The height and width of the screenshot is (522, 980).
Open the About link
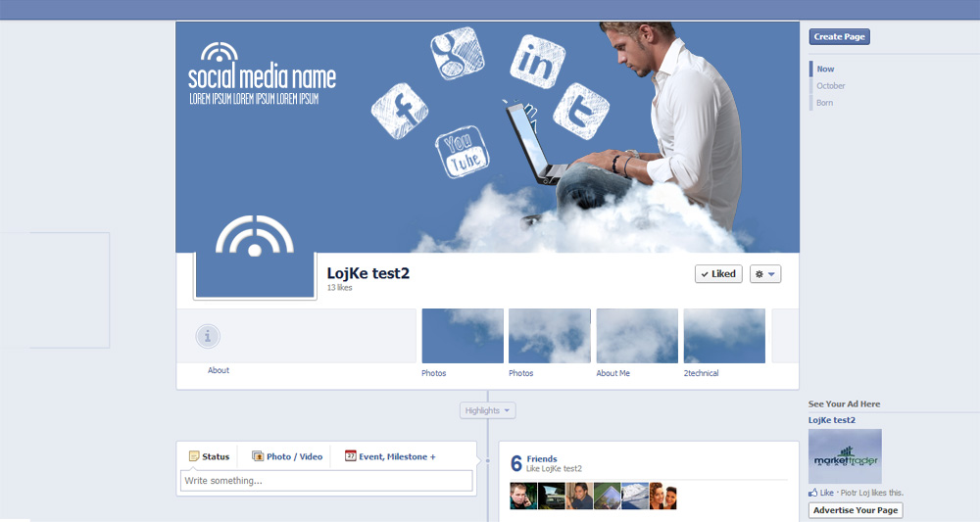tap(219, 370)
